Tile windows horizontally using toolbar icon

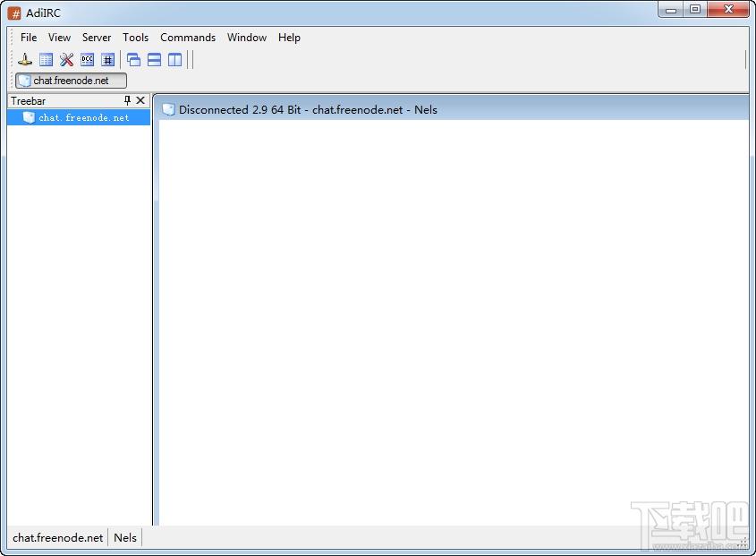(x=154, y=60)
